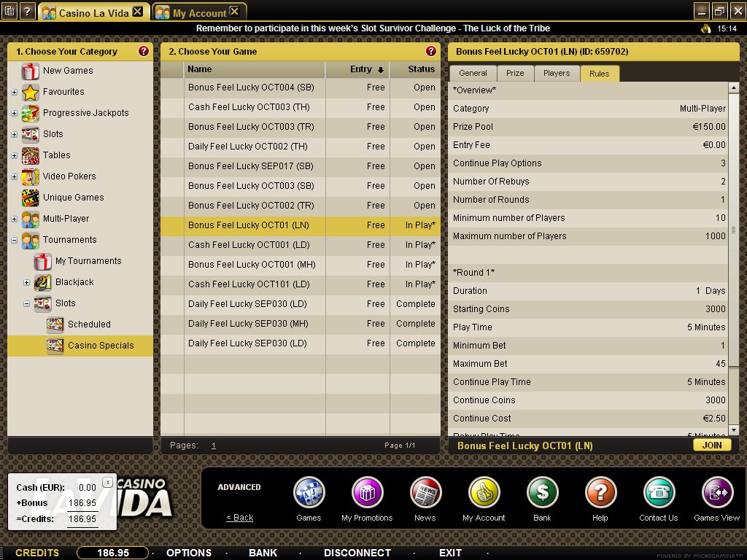
Task: Expand the Progressive Jackpots category
Action: (15, 113)
